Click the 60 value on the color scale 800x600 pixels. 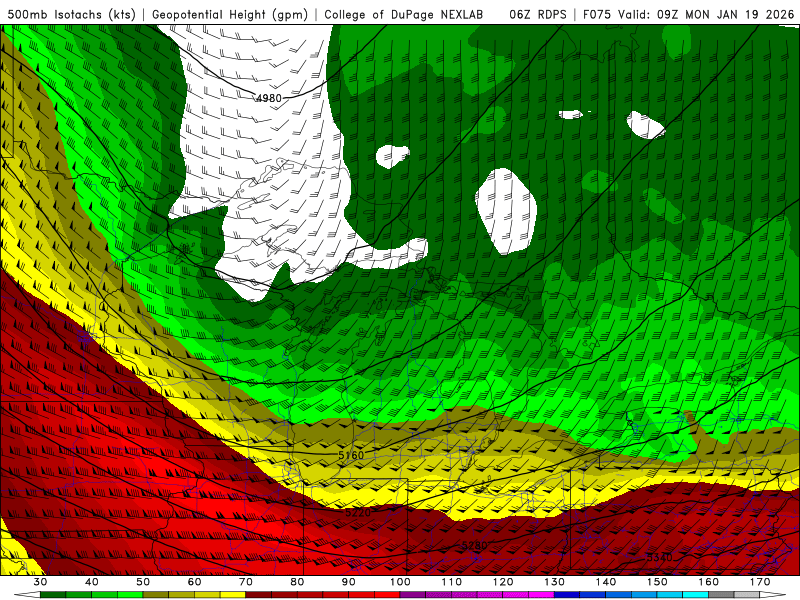pyautogui.click(x=194, y=582)
